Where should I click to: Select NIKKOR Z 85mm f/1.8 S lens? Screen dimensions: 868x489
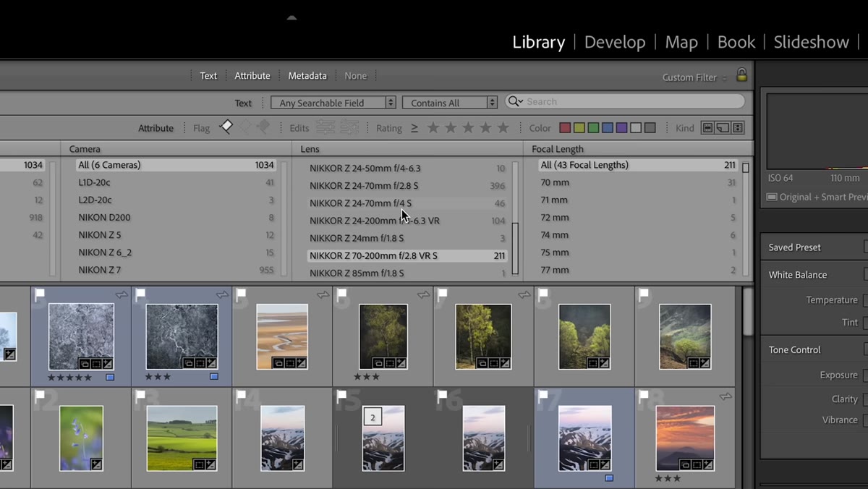(x=407, y=273)
